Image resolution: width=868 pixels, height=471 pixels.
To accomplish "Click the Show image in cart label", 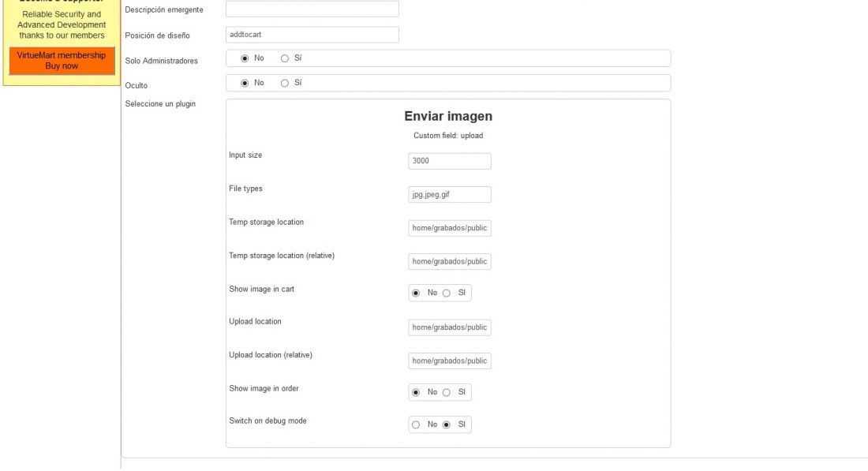I will [262, 289].
